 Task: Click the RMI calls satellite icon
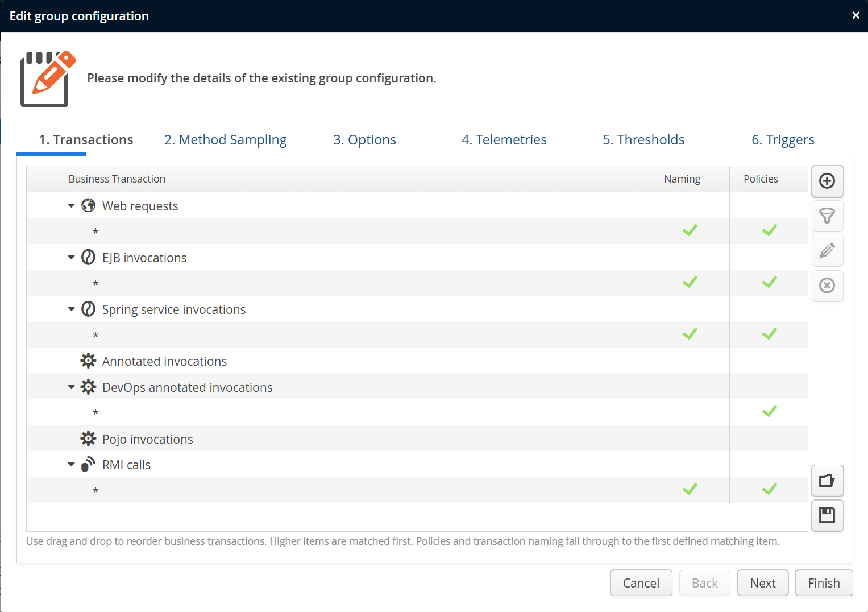click(88, 465)
